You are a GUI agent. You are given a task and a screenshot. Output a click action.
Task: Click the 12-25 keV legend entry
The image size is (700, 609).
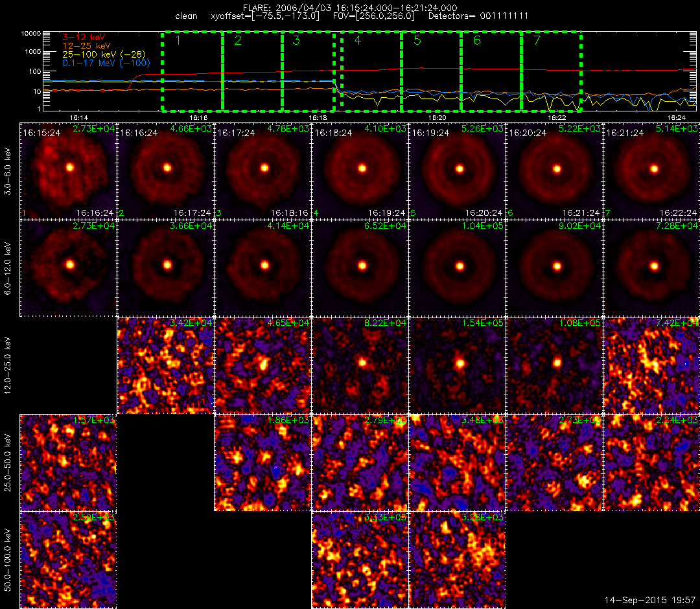click(86, 46)
